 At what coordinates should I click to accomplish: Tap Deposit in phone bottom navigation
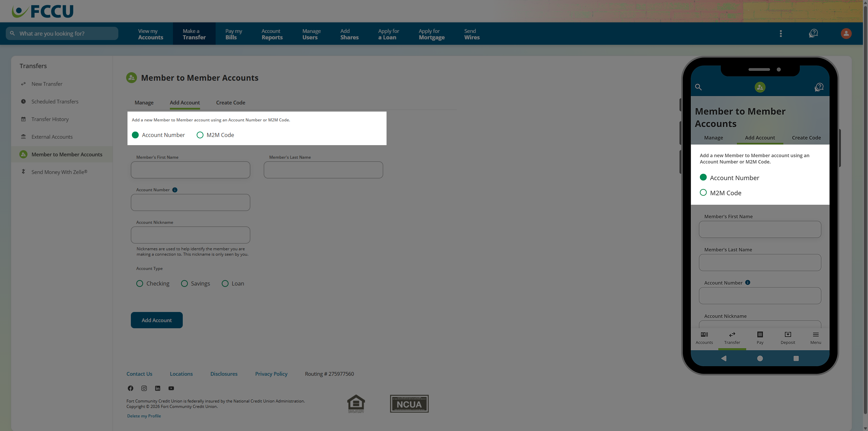click(788, 338)
